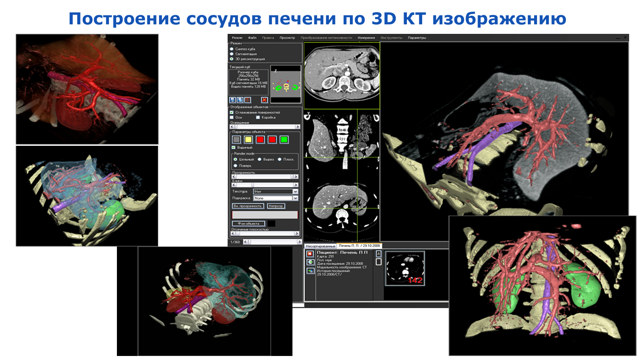Open the Просмотр menu
Viewport: 644px width, 363px height.
coord(287,38)
